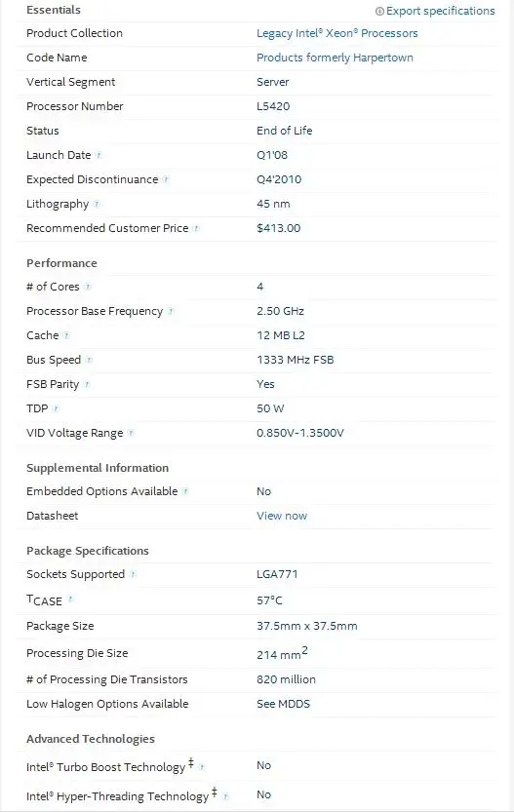Screen dimensions: 514x812
Task: Click the Lithography help icon
Action: pyautogui.click(x=97, y=204)
